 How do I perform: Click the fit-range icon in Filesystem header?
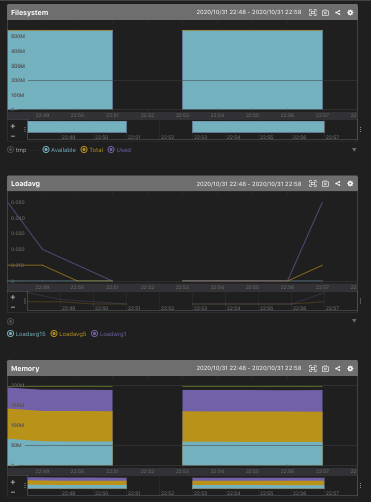tap(313, 13)
